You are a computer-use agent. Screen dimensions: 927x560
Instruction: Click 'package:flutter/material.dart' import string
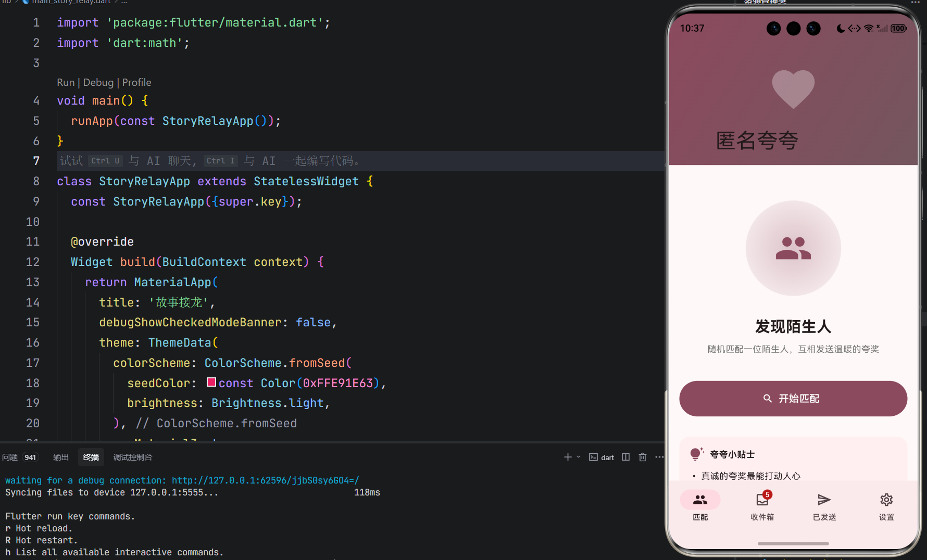[x=215, y=22]
